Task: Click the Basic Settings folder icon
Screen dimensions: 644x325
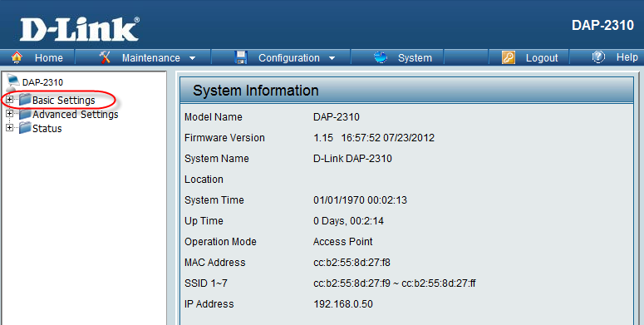Action: pos(25,100)
